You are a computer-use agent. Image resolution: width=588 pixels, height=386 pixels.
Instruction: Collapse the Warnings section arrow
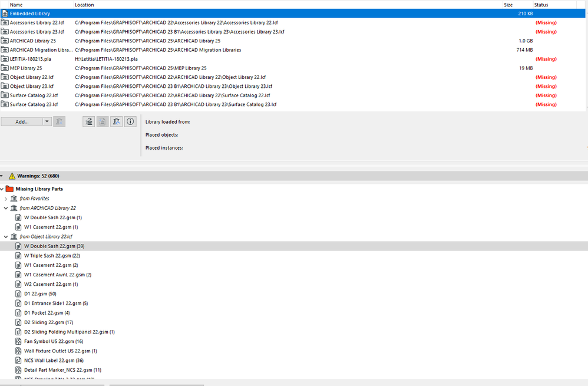[x=2, y=176]
